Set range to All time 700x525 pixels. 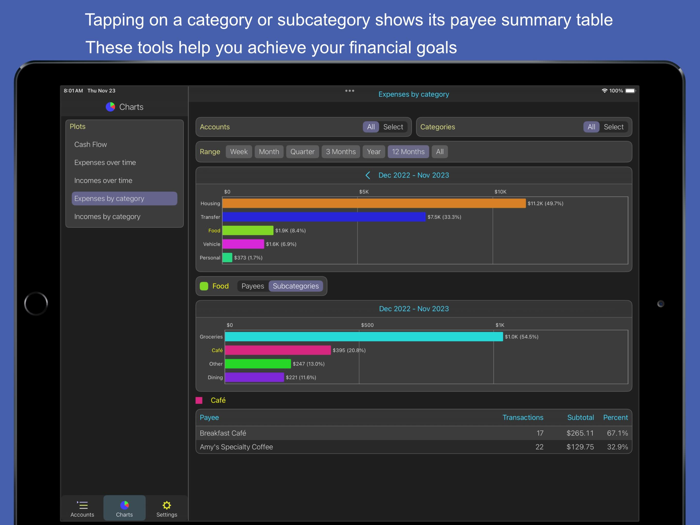[440, 152]
